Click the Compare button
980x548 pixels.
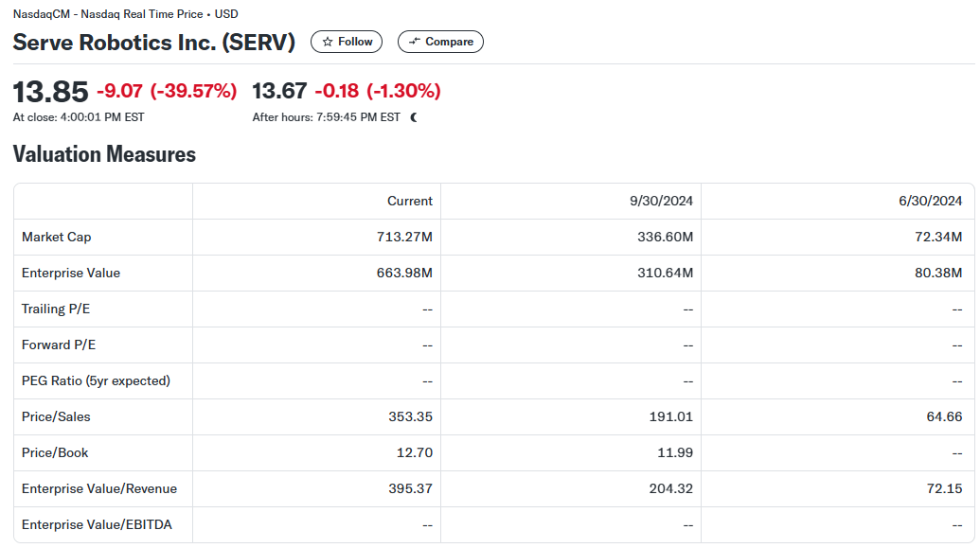pyautogui.click(x=440, y=42)
